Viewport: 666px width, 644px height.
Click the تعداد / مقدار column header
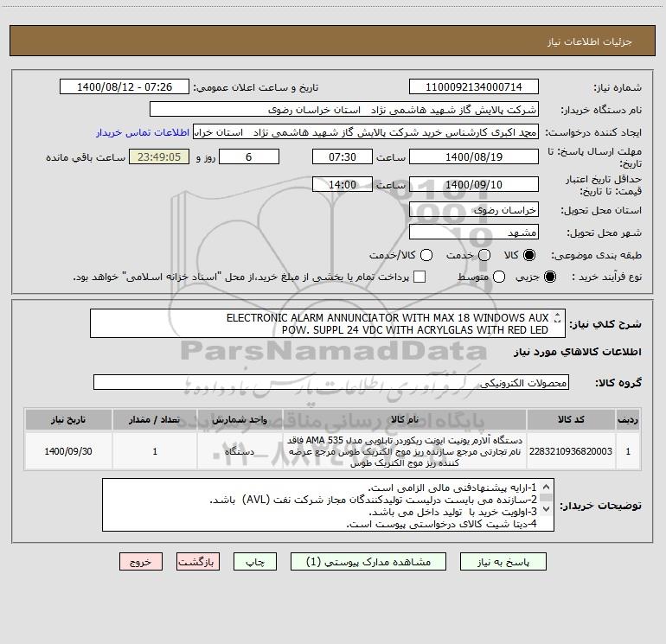tap(155, 420)
